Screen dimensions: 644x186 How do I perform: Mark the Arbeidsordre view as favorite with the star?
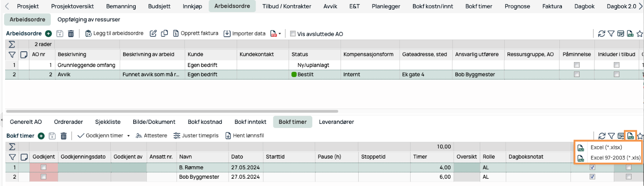pos(640,34)
